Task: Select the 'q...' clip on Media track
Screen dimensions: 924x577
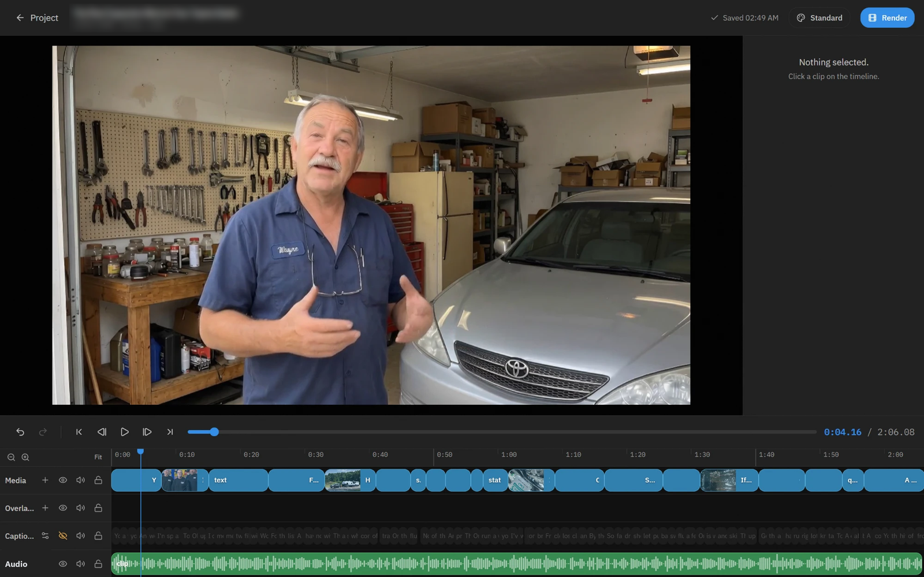Action: coord(853,480)
